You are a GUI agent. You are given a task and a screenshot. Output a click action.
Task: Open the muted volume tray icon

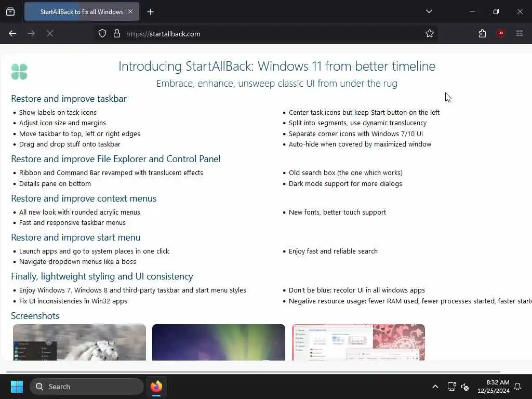pos(465,387)
